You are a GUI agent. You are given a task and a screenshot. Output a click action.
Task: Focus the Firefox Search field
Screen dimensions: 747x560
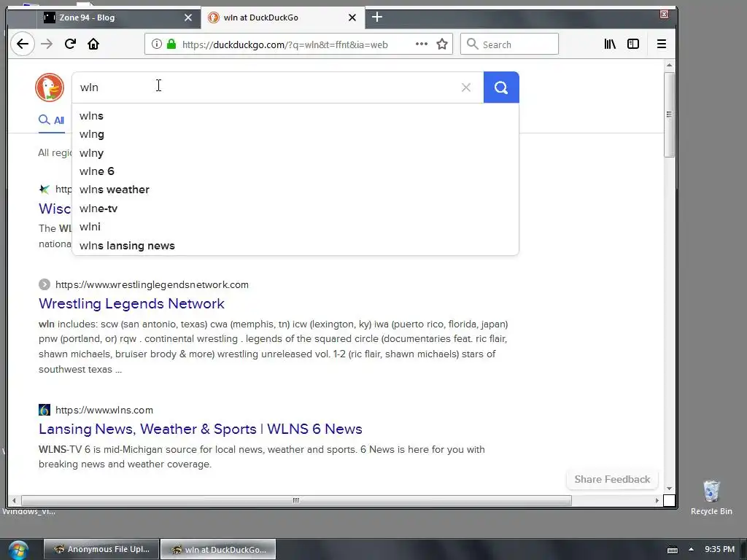[509, 44]
